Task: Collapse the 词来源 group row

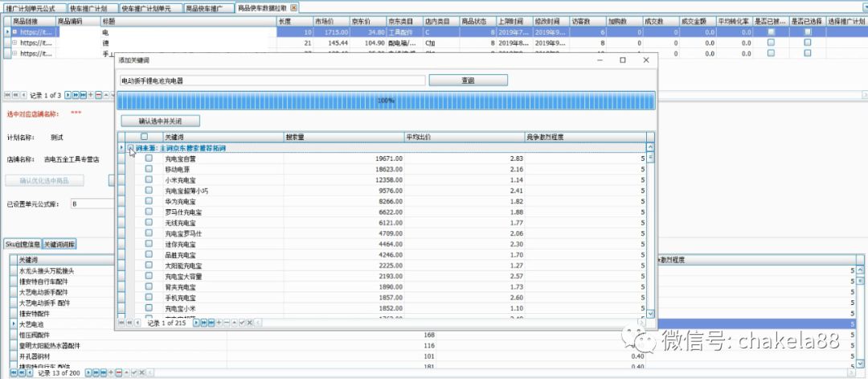Action: point(131,148)
